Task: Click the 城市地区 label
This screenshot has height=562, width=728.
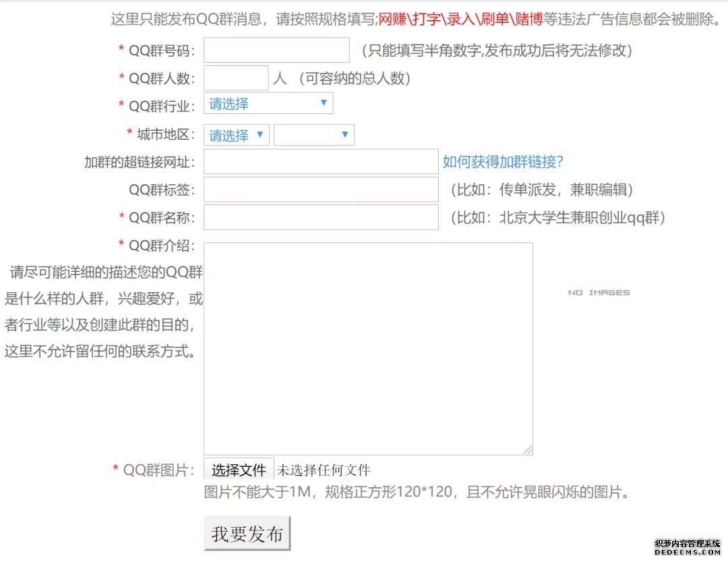Action: (x=166, y=134)
